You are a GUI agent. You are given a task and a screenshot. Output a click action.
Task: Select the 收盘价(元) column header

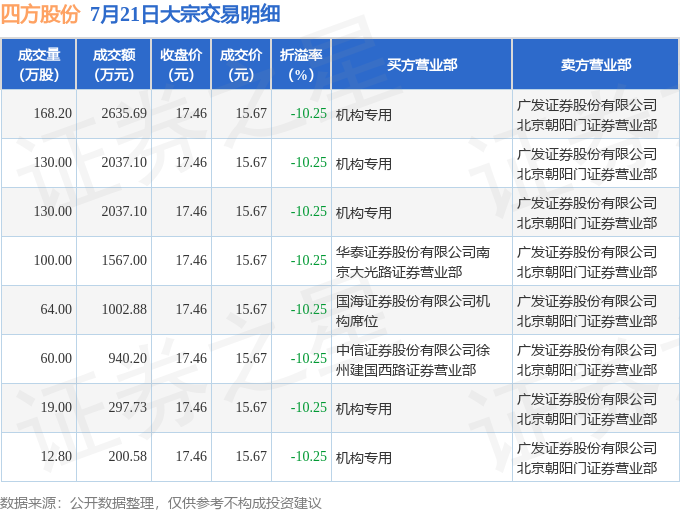181,65
